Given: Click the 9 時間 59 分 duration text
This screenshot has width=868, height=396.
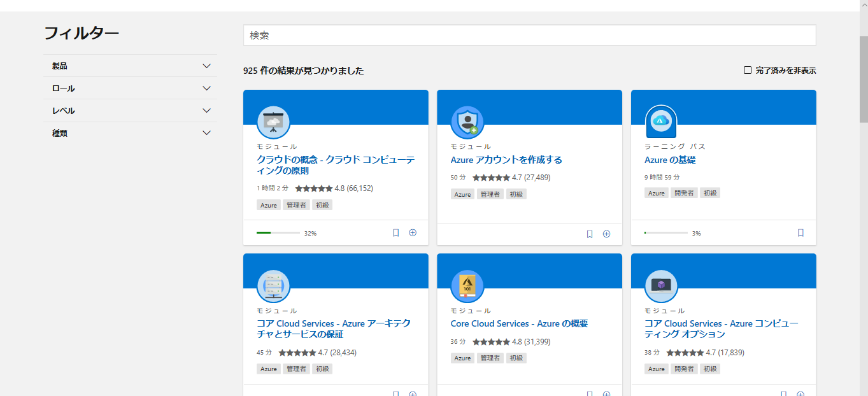Looking at the screenshot, I should [662, 178].
